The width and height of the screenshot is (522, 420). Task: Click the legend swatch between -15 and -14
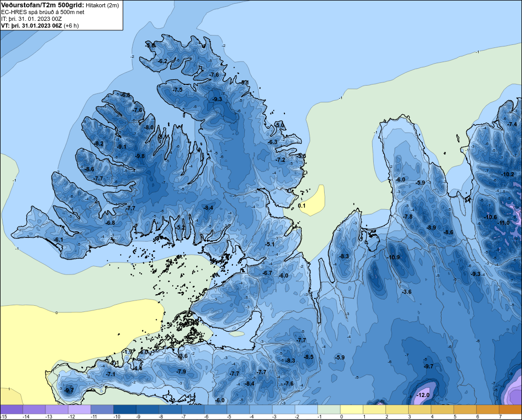point(11,410)
